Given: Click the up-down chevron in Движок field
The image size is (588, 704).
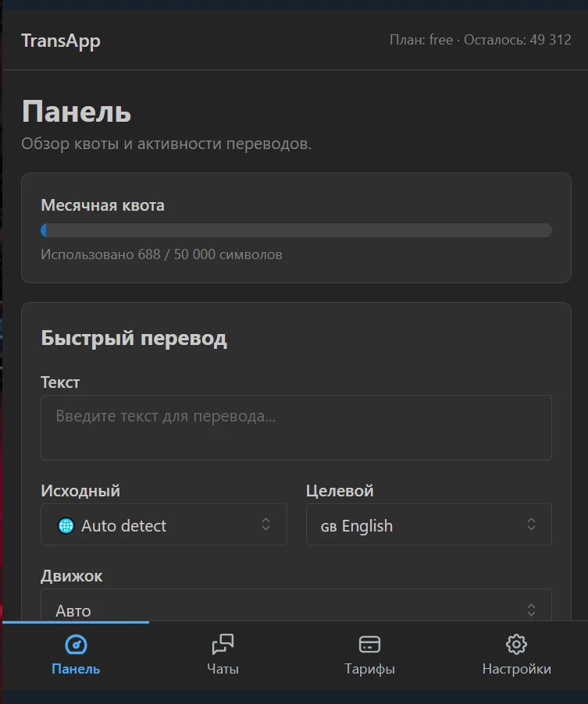Looking at the screenshot, I should pyautogui.click(x=532, y=610).
